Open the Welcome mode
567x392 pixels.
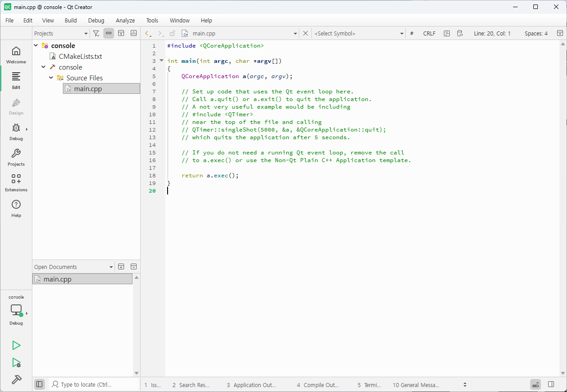pos(16,55)
